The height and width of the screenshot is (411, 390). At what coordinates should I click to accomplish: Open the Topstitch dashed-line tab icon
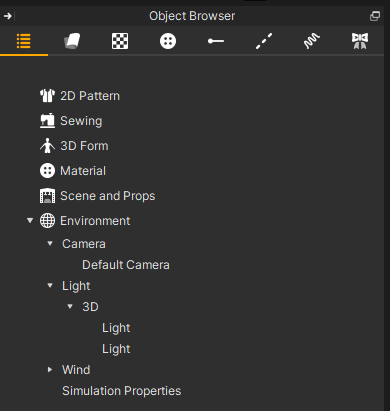tap(264, 41)
